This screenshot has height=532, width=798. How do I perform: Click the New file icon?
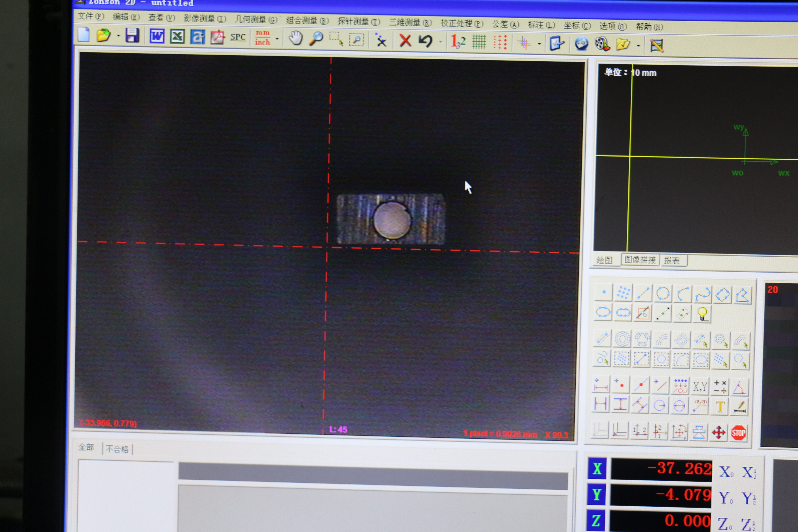coord(83,34)
